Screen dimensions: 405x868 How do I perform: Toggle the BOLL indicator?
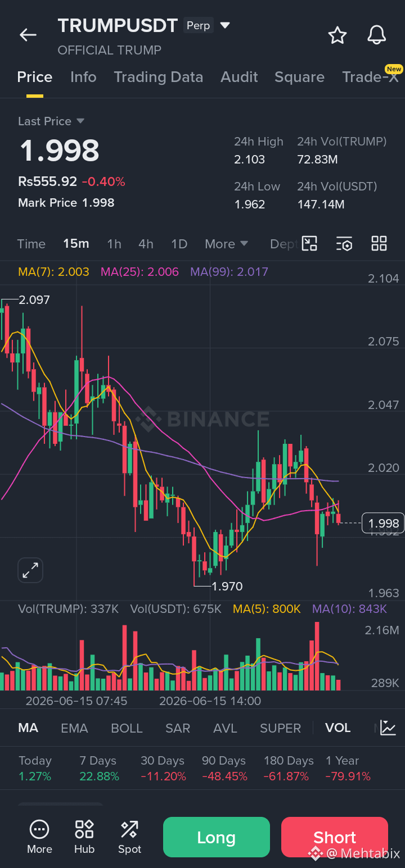[x=127, y=728]
